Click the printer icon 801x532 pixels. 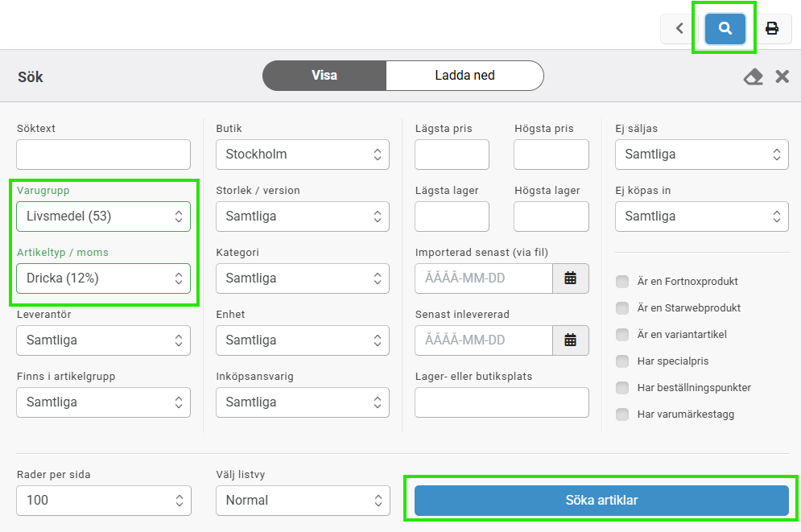771,29
